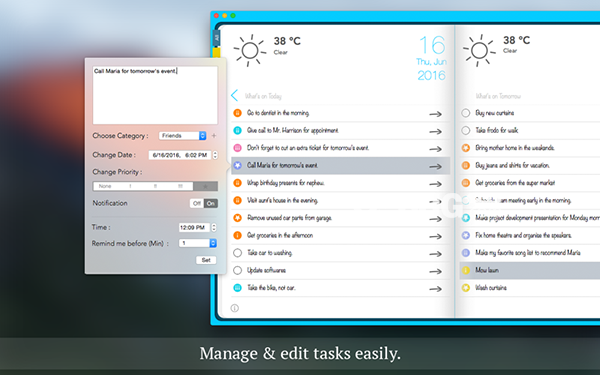Click the arrow beside 'Take car to washing'
Screen dimensions: 600x375
coord(435,254)
